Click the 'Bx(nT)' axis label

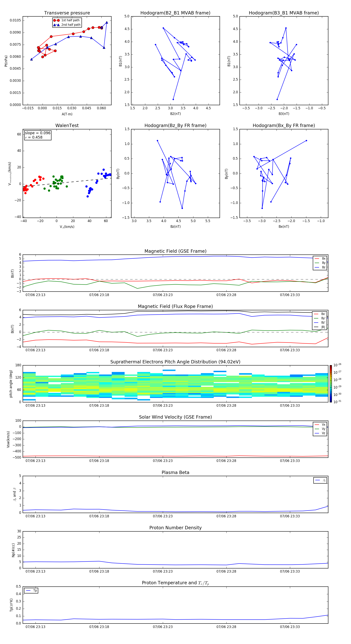284,227
